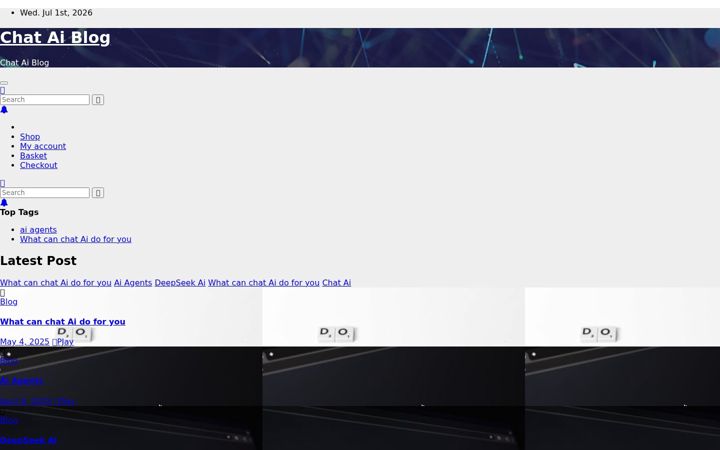Image resolution: width=720 pixels, height=450 pixels.
Task: Open the Ai Agents link in Latest Post ticker
Action: coord(133,283)
